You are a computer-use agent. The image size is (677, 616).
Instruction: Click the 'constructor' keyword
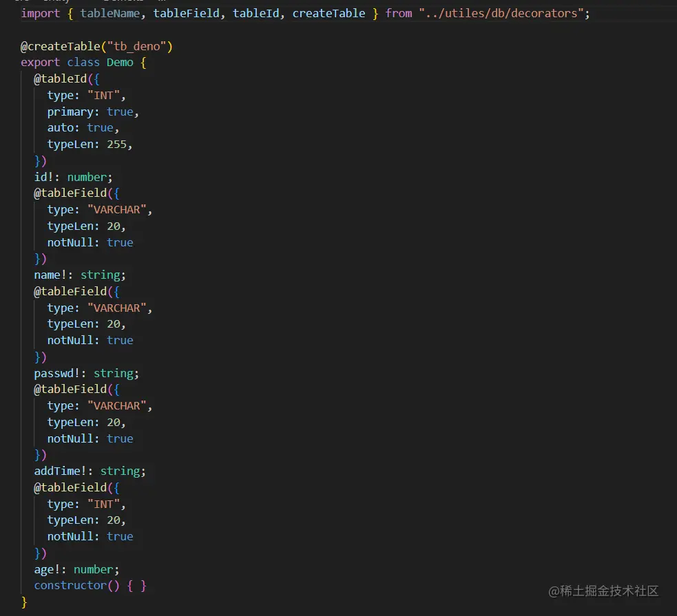[x=70, y=586]
